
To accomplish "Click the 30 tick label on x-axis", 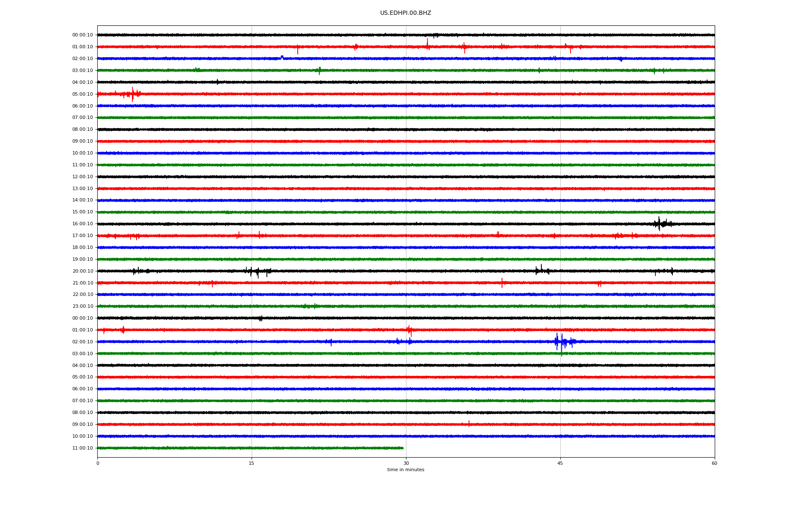I will [x=406, y=463].
